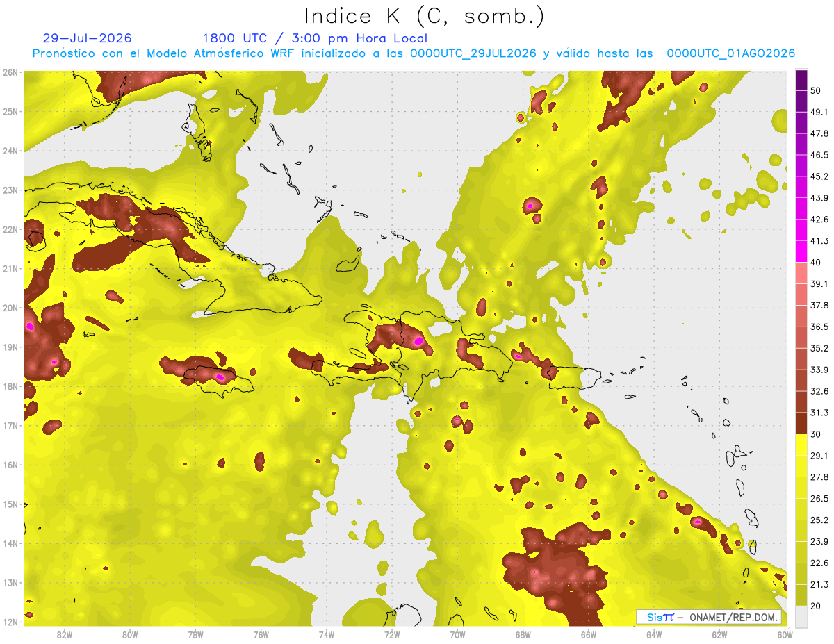834x644 pixels.
Task: Click the color scale value "31.3"
Action: click(819, 413)
